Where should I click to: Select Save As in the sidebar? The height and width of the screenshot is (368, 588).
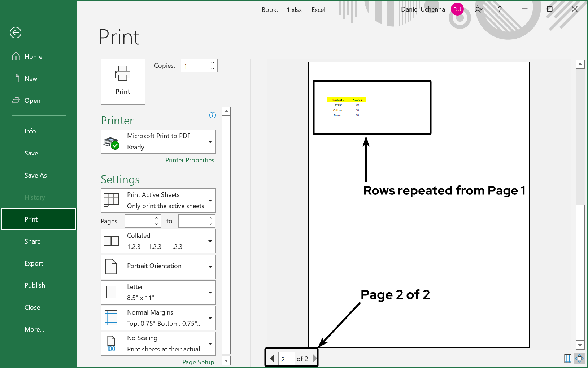click(36, 175)
